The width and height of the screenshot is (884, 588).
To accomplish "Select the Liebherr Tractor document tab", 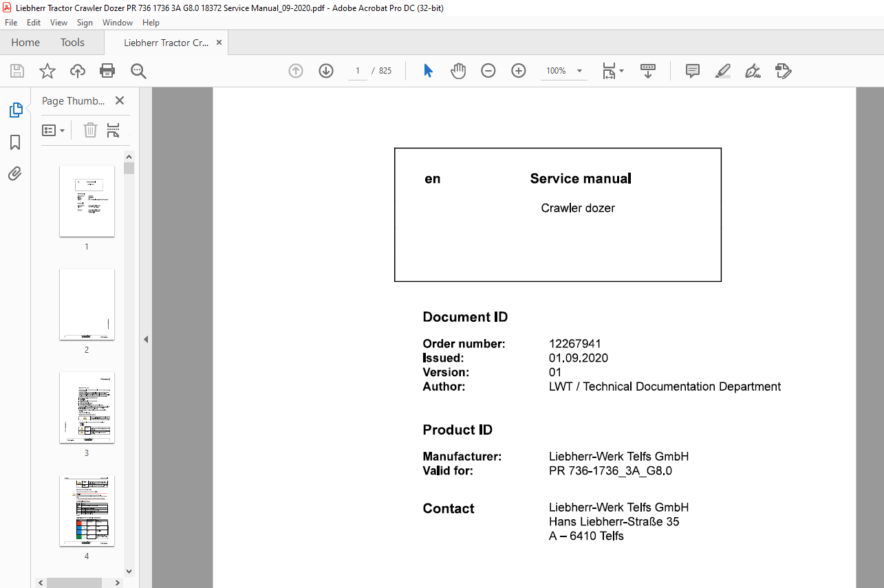I will coord(166,43).
